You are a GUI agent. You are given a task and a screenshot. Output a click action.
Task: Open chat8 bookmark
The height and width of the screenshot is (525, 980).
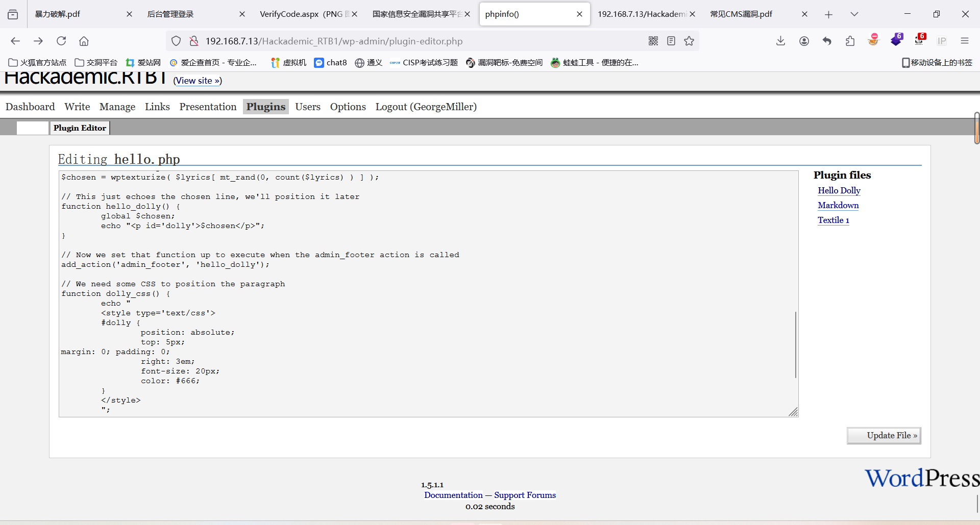point(330,62)
